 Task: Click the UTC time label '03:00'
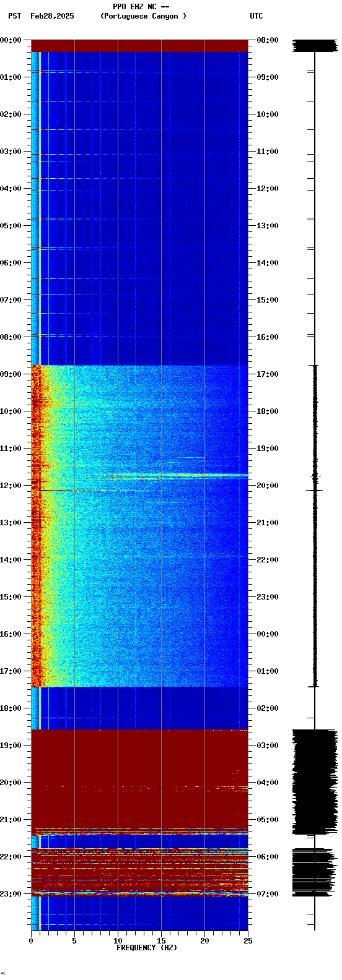(268, 746)
